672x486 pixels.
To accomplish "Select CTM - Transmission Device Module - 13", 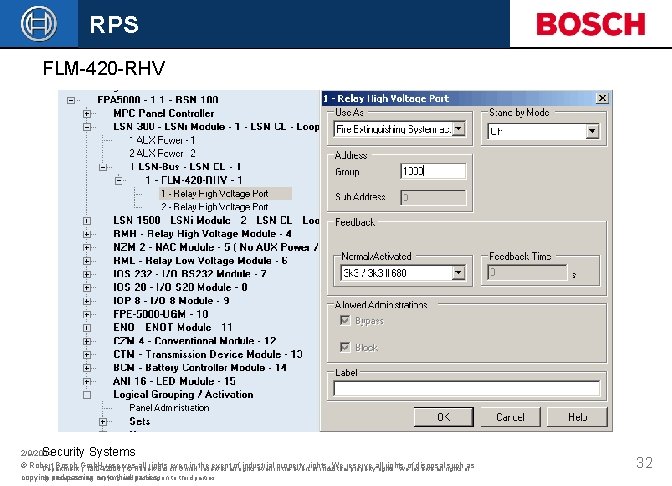I will [x=207, y=354].
